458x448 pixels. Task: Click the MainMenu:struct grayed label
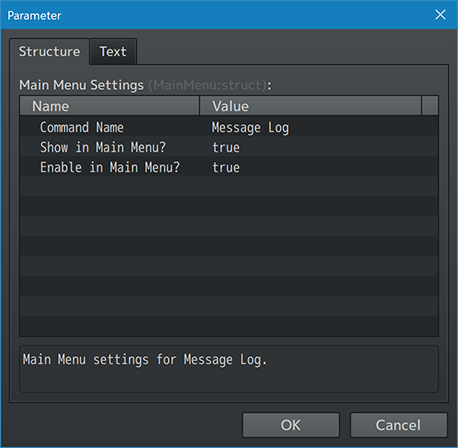[x=207, y=85]
